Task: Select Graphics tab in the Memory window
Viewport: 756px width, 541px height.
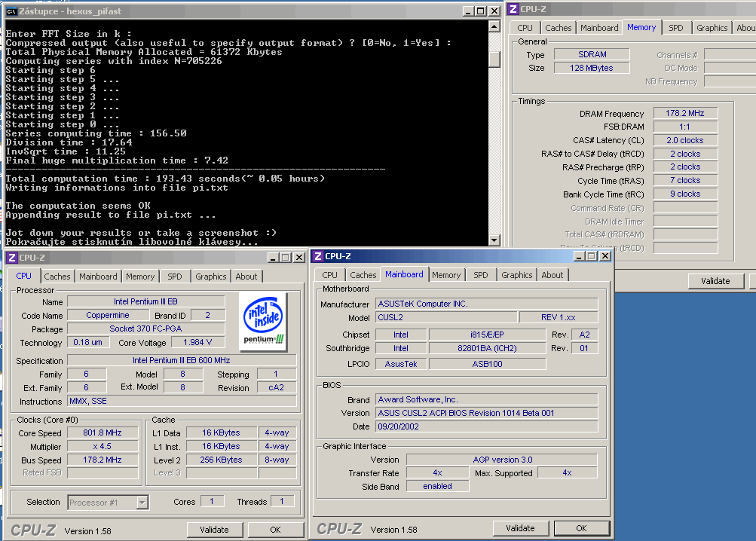Action: coord(712,28)
